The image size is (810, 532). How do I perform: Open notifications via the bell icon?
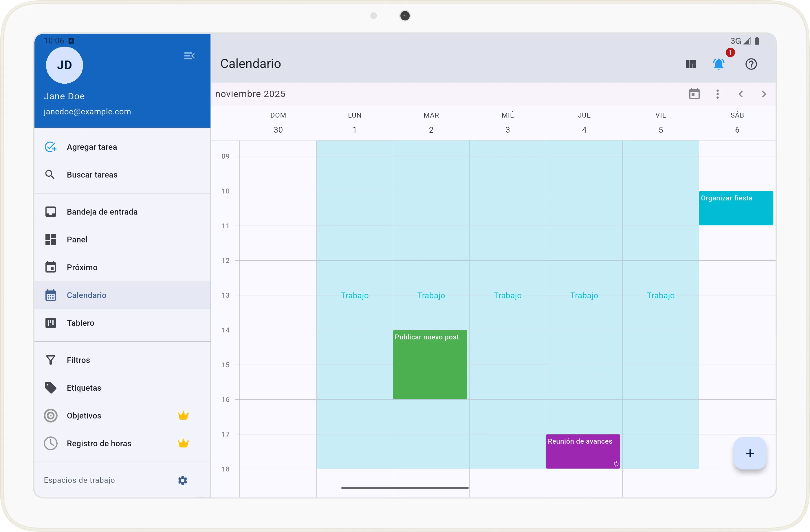719,64
